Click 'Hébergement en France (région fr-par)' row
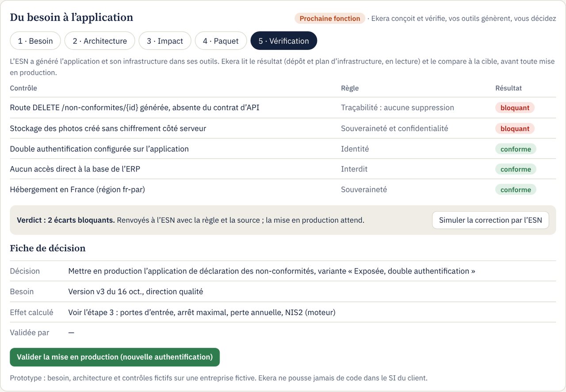This screenshot has width=566, height=392. 283,190
